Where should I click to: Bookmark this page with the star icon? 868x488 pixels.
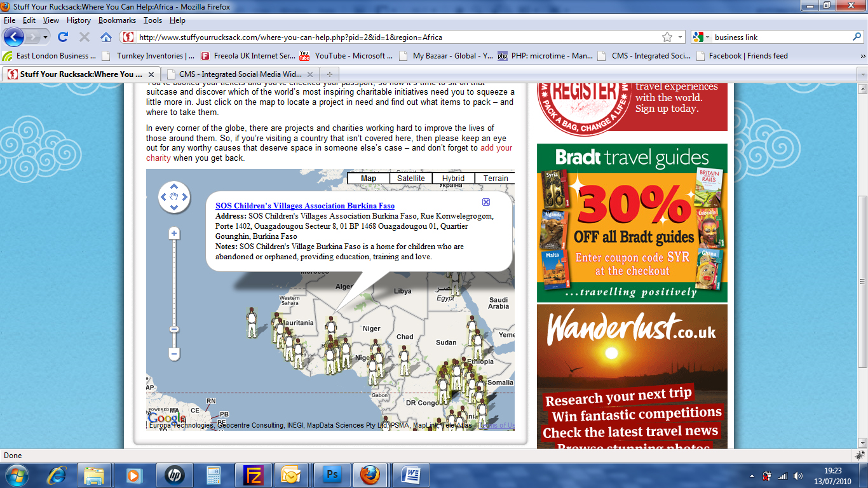tap(667, 37)
